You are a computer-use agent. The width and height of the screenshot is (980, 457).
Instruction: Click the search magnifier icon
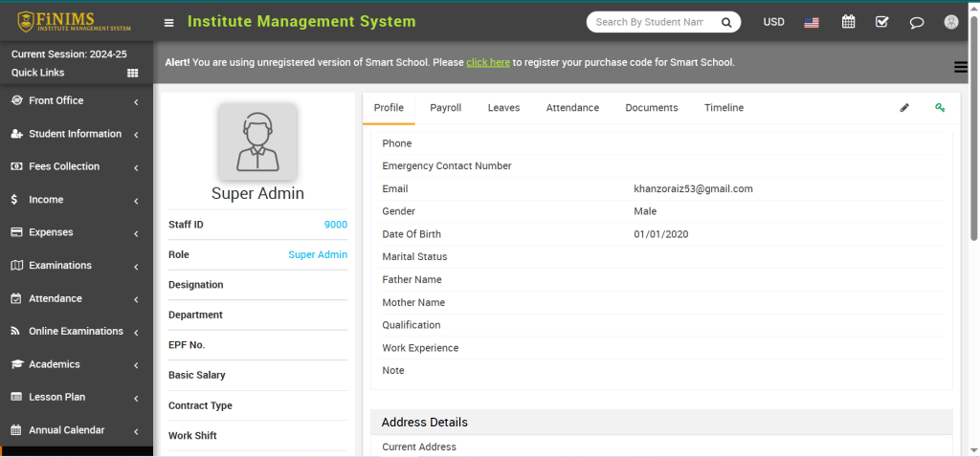click(x=726, y=22)
